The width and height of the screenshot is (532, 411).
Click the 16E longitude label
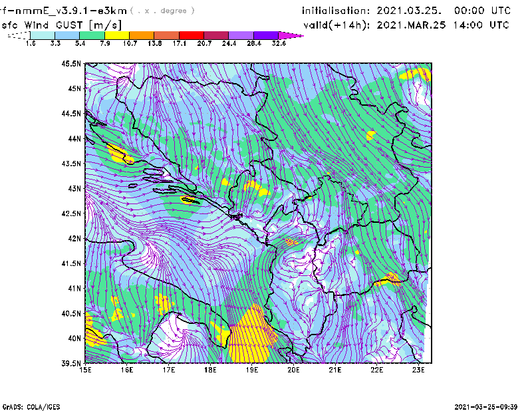click(127, 370)
